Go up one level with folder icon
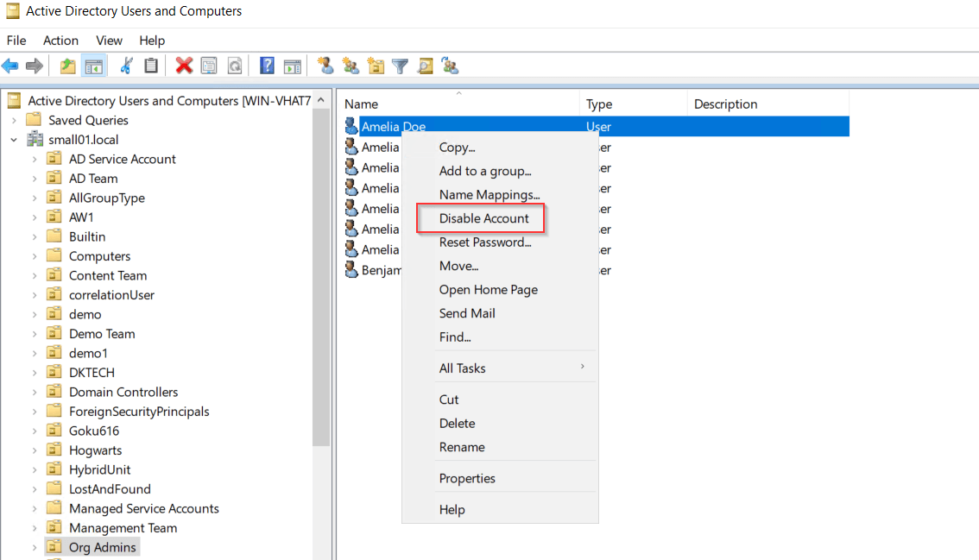The height and width of the screenshot is (560, 979). tap(67, 66)
